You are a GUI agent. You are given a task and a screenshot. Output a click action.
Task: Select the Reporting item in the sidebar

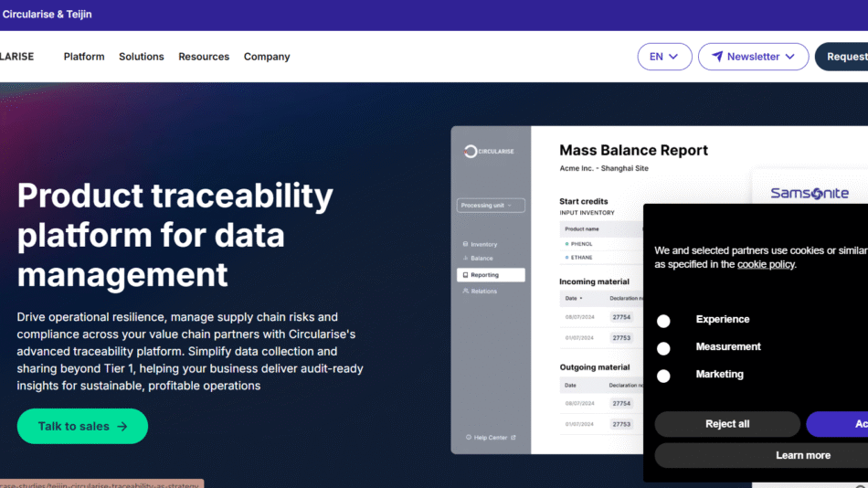pyautogui.click(x=491, y=275)
